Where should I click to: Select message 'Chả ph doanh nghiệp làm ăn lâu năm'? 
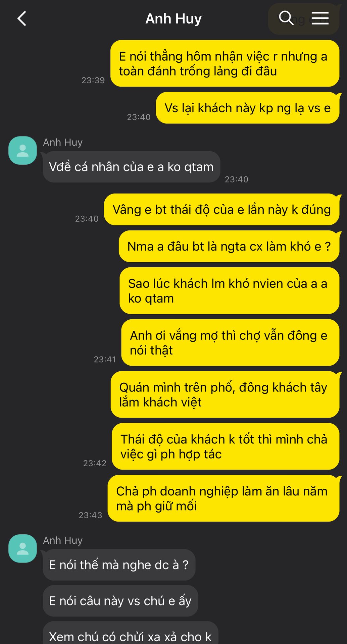point(224,498)
